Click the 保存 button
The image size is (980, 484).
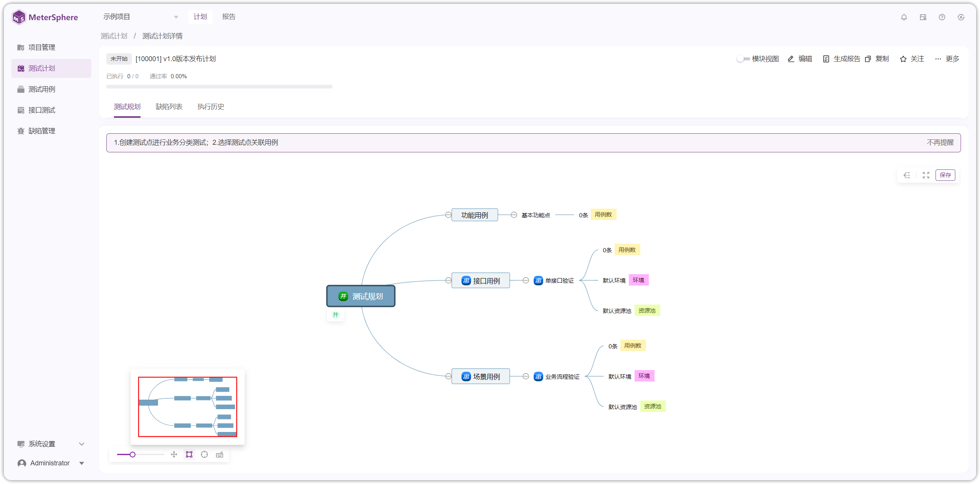(945, 175)
